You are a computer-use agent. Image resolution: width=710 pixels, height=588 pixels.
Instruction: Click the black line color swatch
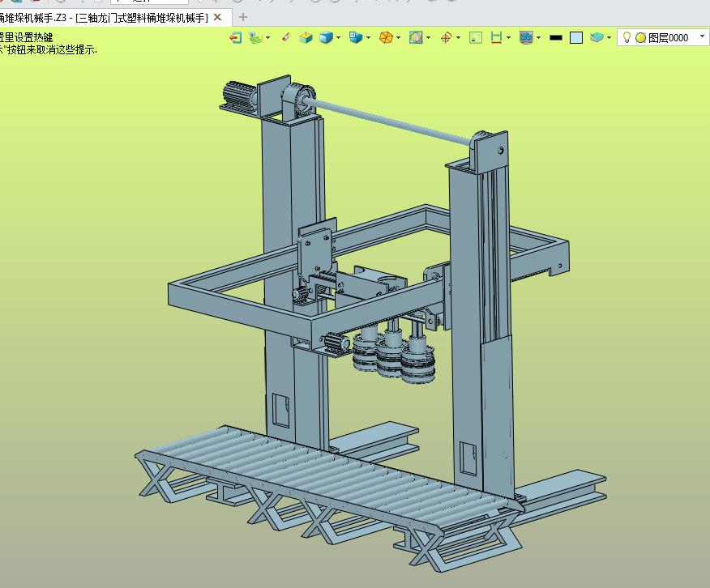[x=555, y=37]
